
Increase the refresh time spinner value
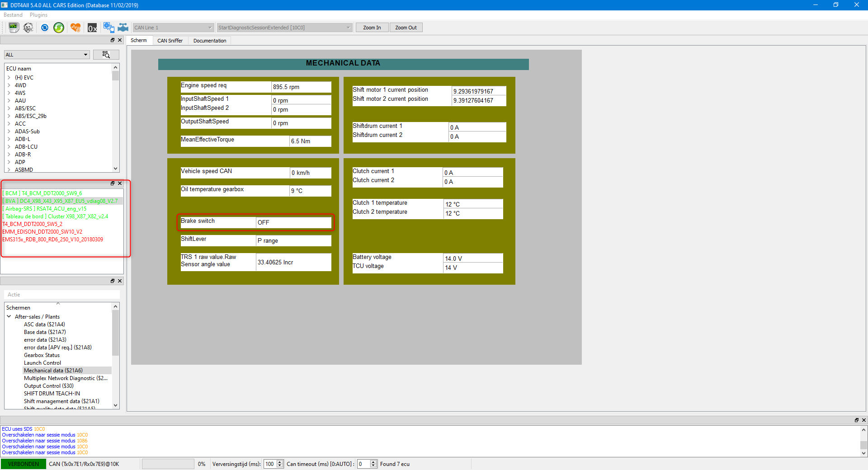pyautogui.click(x=280, y=462)
